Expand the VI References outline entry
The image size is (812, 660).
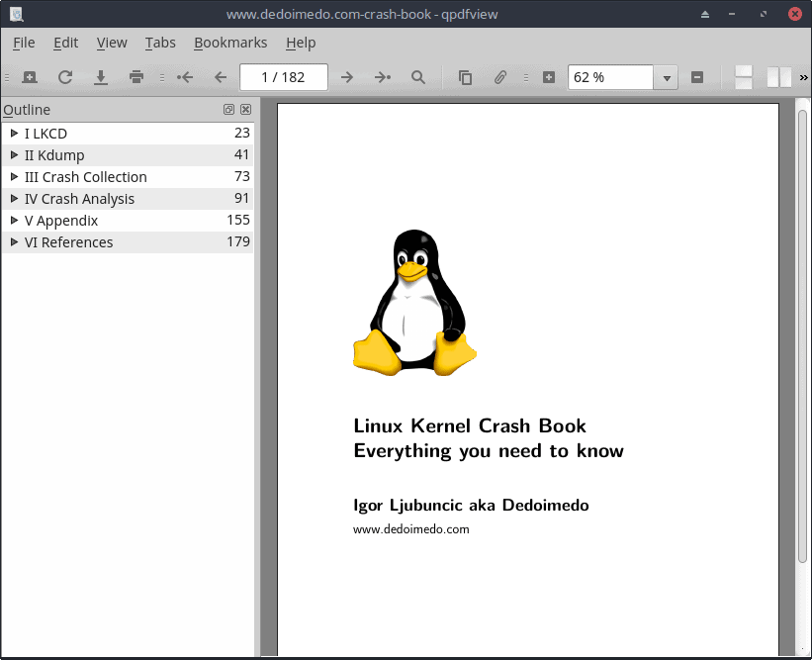coord(15,241)
